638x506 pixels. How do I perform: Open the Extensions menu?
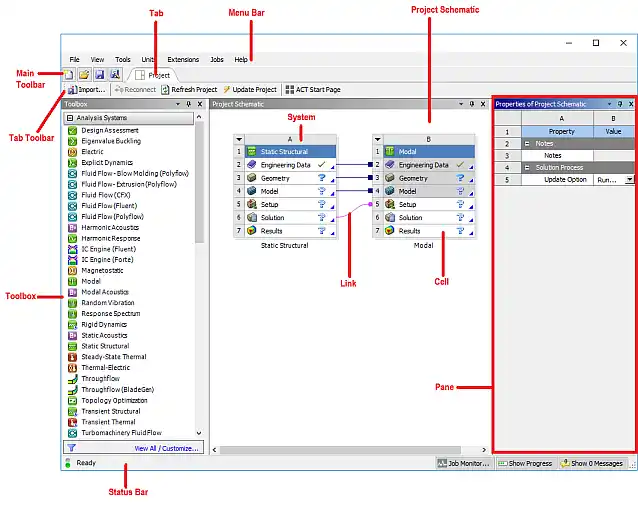pos(183,59)
